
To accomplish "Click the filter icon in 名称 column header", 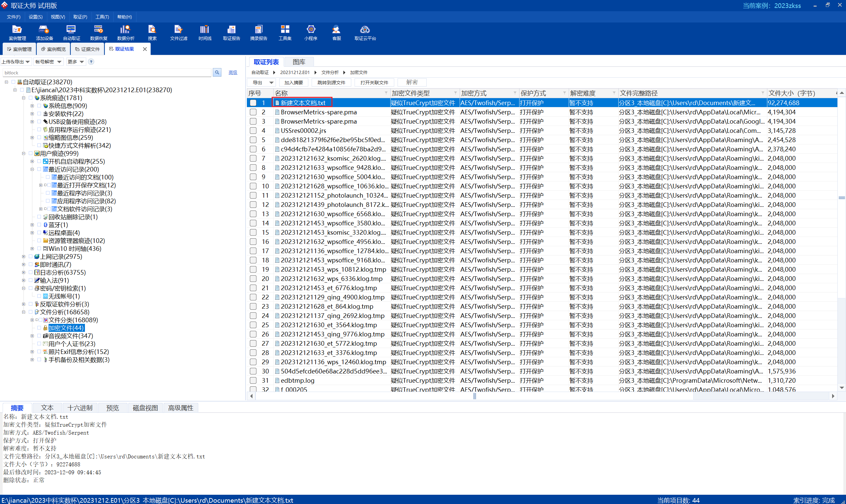I will point(386,93).
